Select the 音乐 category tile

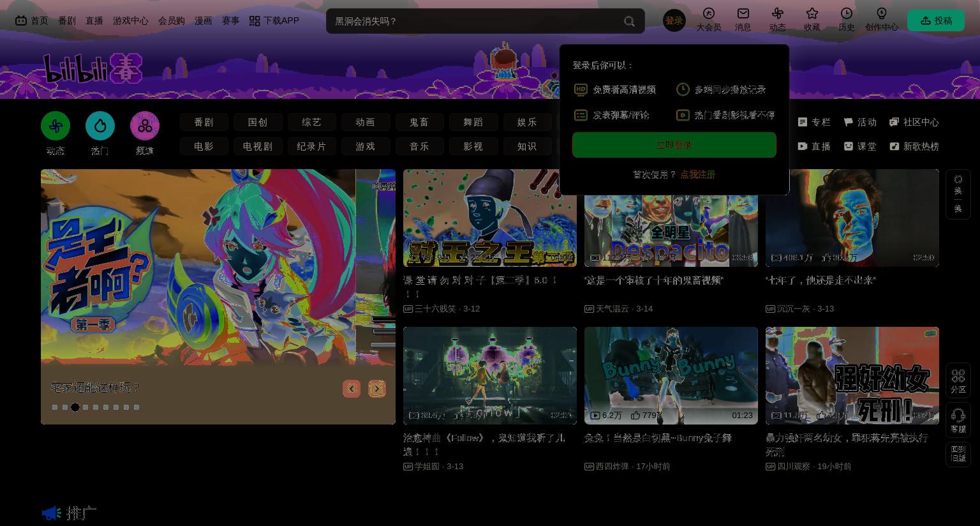(419, 146)
